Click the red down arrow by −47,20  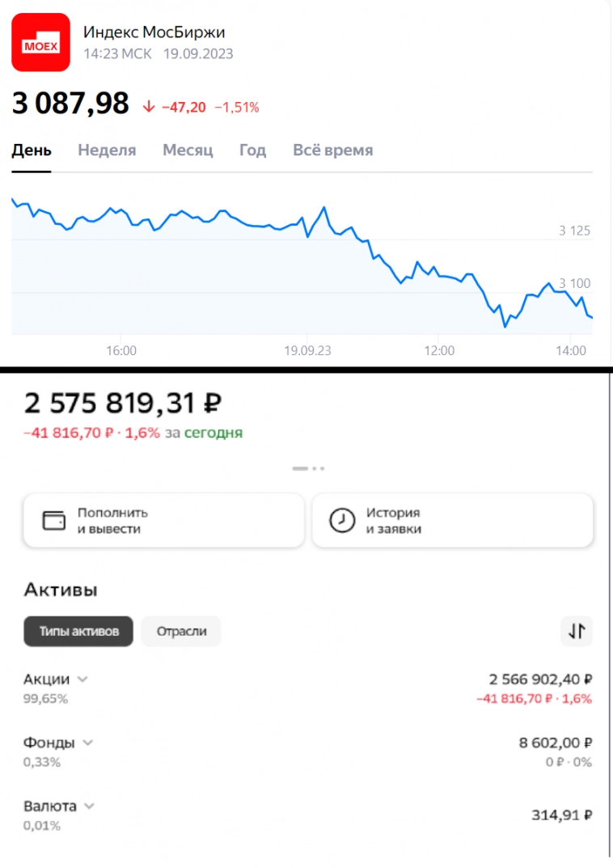pyautogui.click(x=148, y=107)
